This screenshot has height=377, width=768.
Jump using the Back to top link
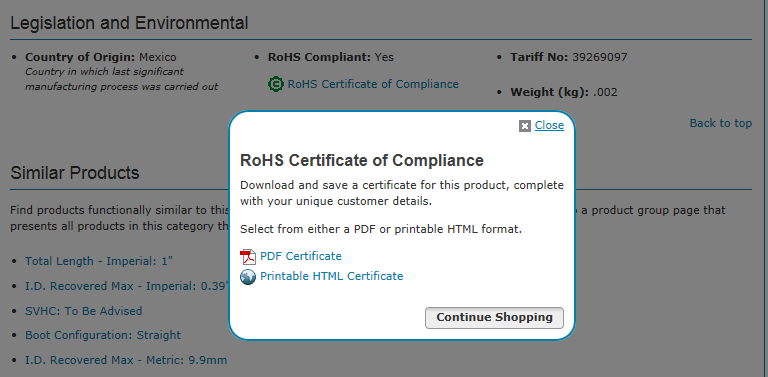[x=720, y=123]
